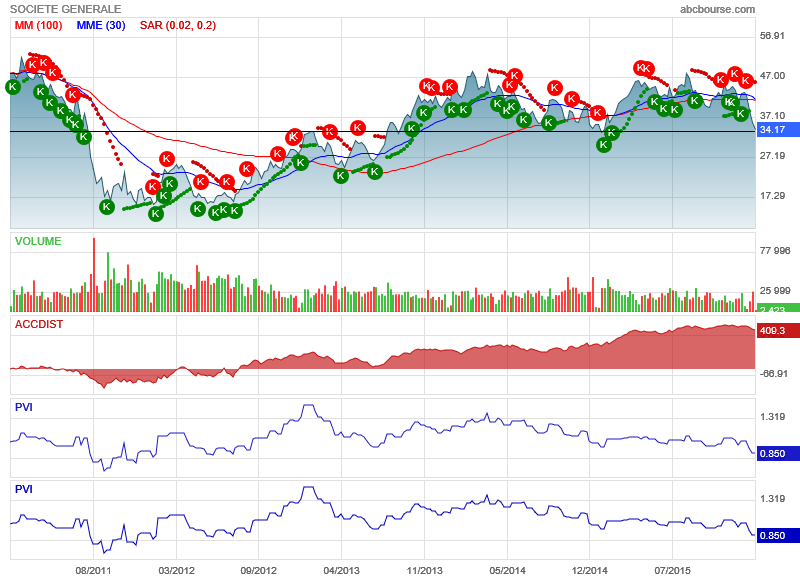This screenshot has width=800, height=580.
Task: Click the 56.91 price axis value
Action: click(772, 36)
